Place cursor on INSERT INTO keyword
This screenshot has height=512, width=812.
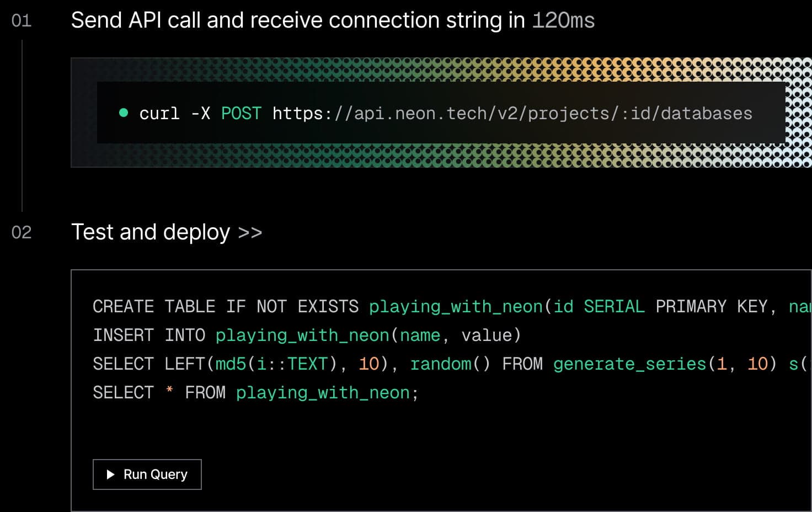(x=149, y=335)
